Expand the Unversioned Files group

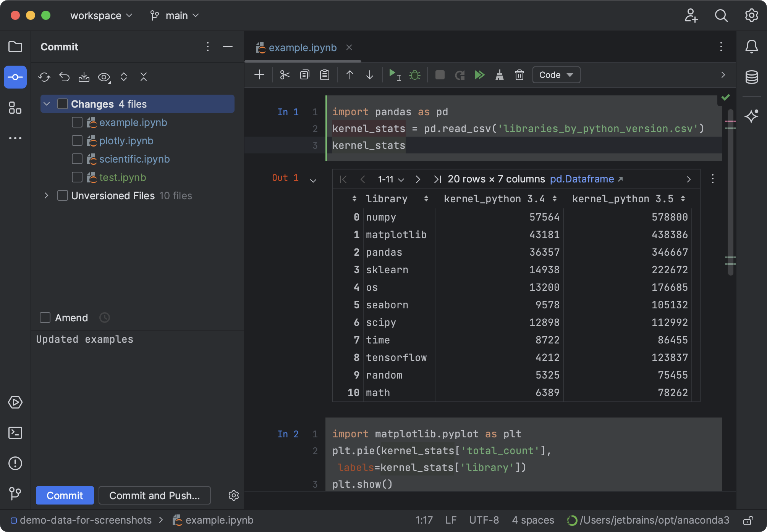click(46, 195)
